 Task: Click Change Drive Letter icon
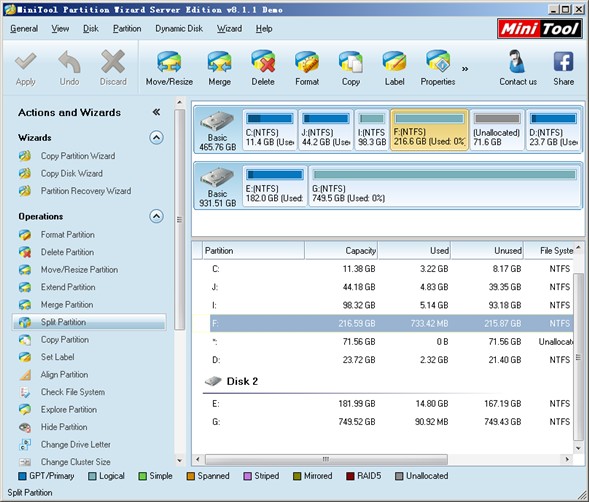click(25, 445)
